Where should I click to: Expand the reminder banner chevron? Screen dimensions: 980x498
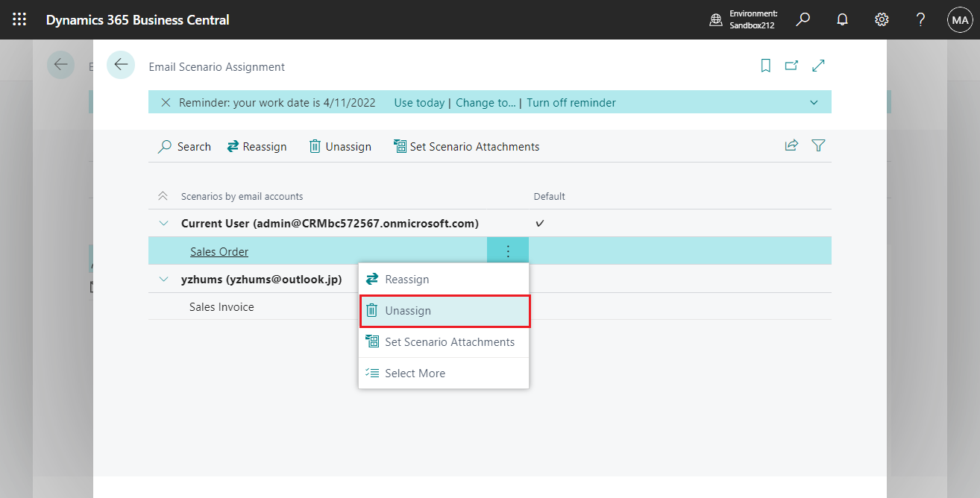814,102
